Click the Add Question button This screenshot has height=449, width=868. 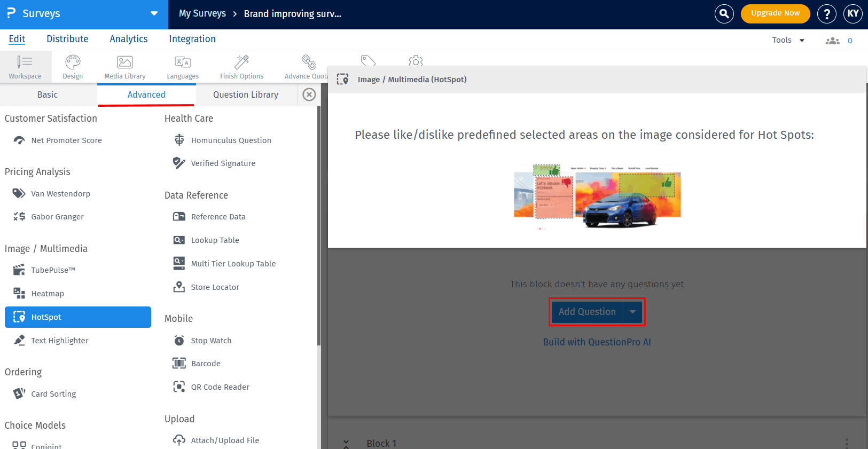pyautogui.click(x=587, y=312)
